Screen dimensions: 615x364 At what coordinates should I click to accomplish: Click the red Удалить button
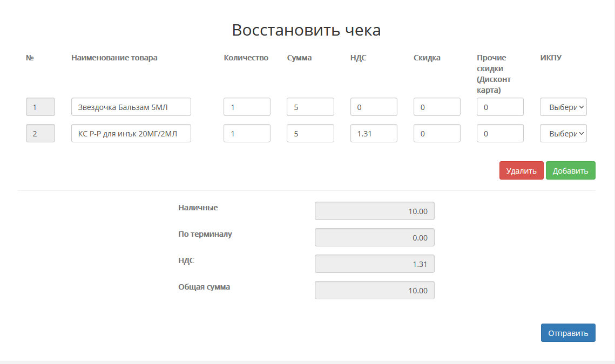click(x=521, y=170)
